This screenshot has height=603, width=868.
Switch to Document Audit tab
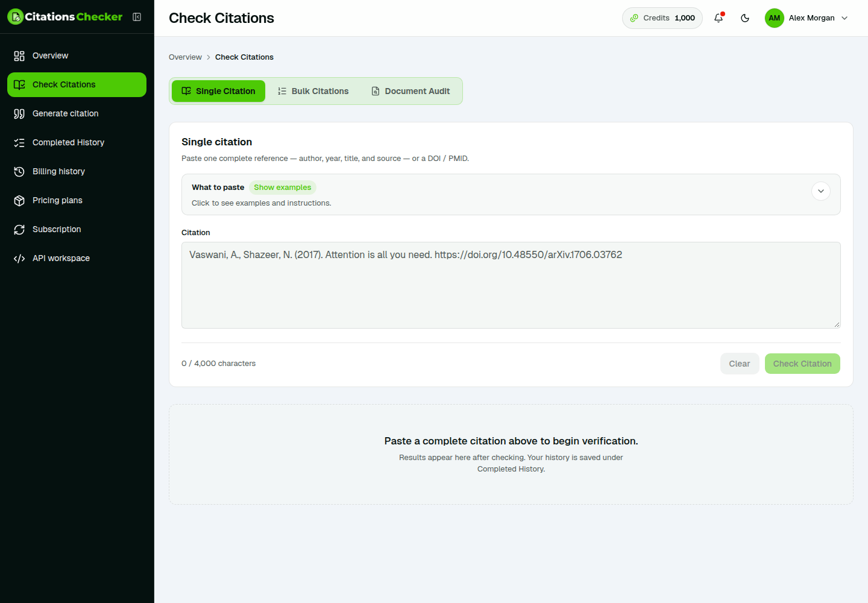(x=410, y=91)
